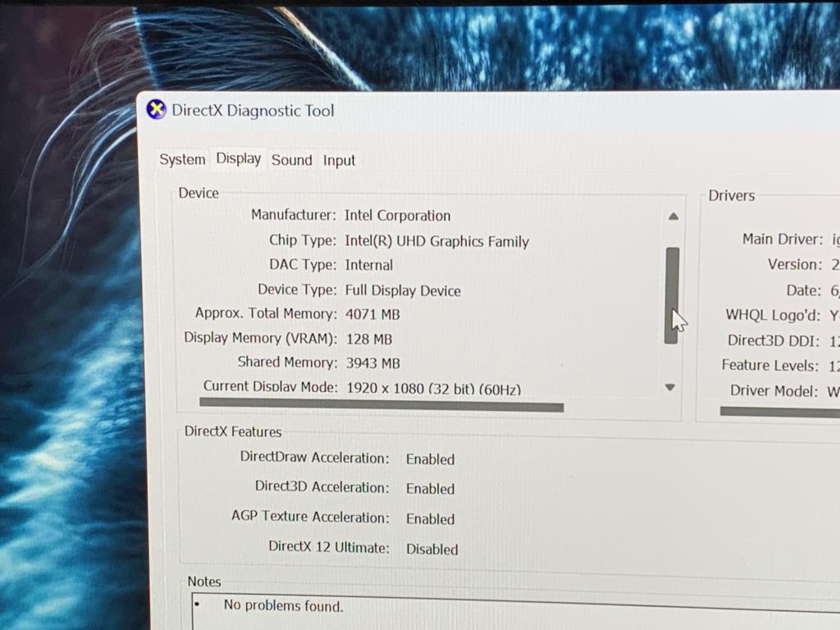840x630 pixels.
Task: Select the Display tab
Action: click(239, 158)
